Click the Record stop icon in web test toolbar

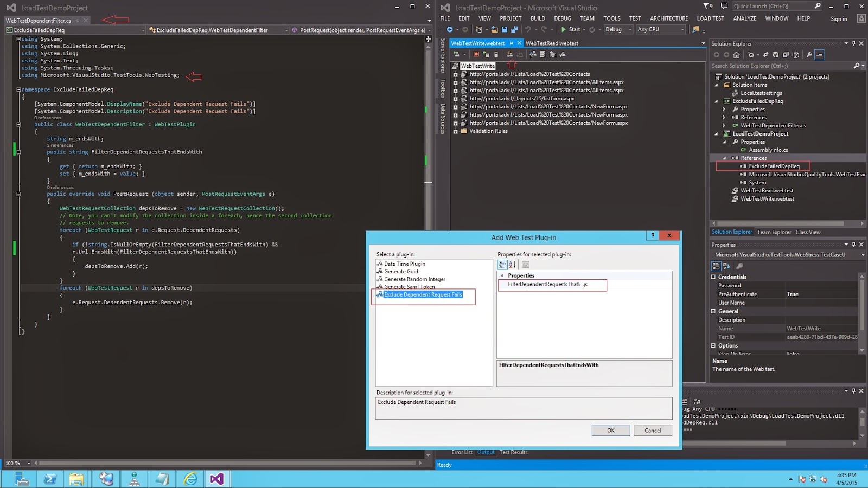point(476,54)
